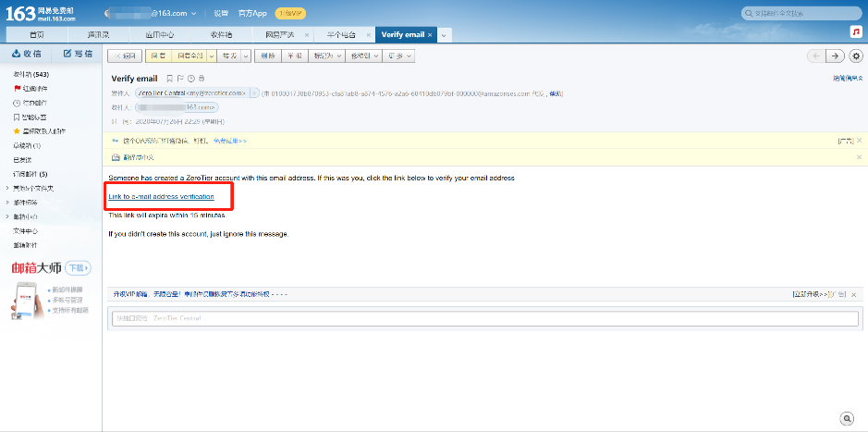This screenshot has height=432, width=868.
Task: Click the print icon beside Verify email
Action: coord(202,79)
